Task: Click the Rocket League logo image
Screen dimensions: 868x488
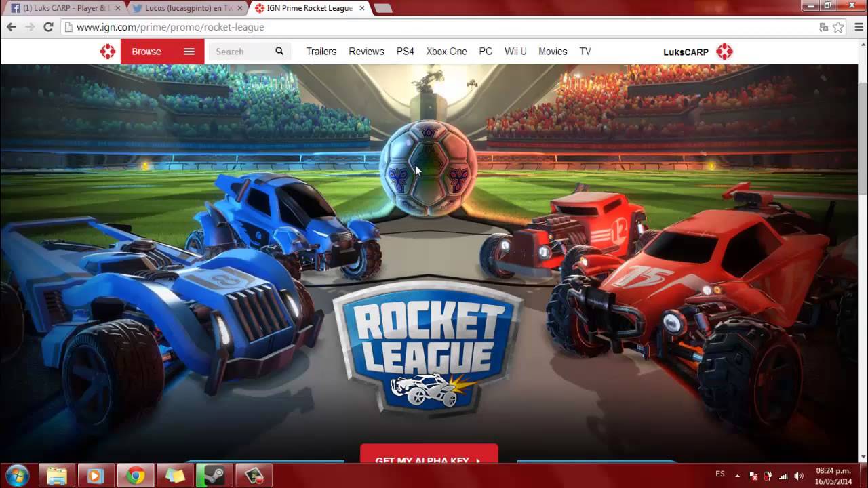Action: (428, 348)
